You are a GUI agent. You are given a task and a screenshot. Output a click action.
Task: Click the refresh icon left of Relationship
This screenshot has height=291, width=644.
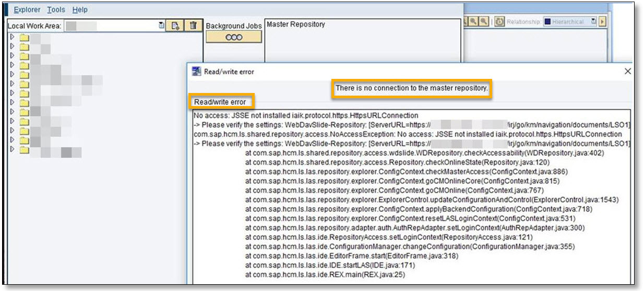click(499, 22)
